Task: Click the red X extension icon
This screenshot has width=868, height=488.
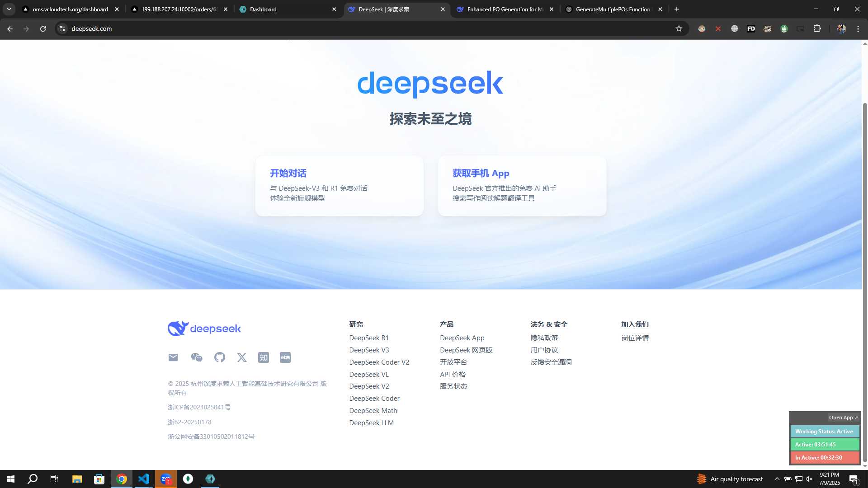Action: pos(718,28)
